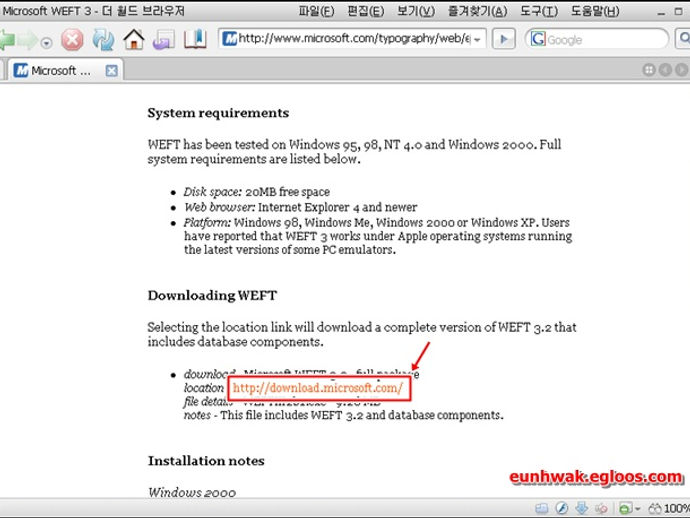
Task: Click the address bar URL field
Action: click(x=353, y=39)
